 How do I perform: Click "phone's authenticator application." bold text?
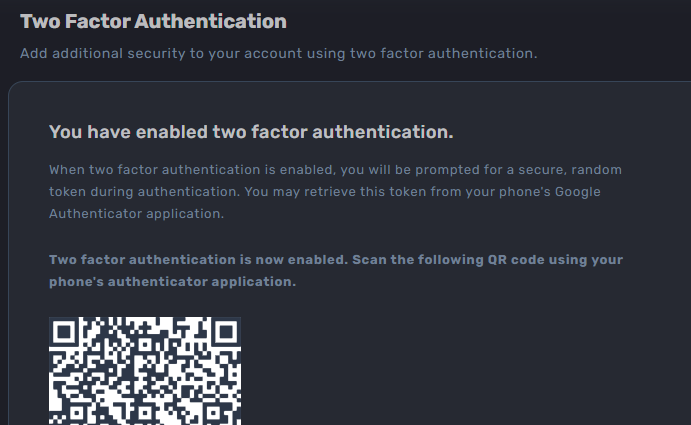click(x=172, y=281)
